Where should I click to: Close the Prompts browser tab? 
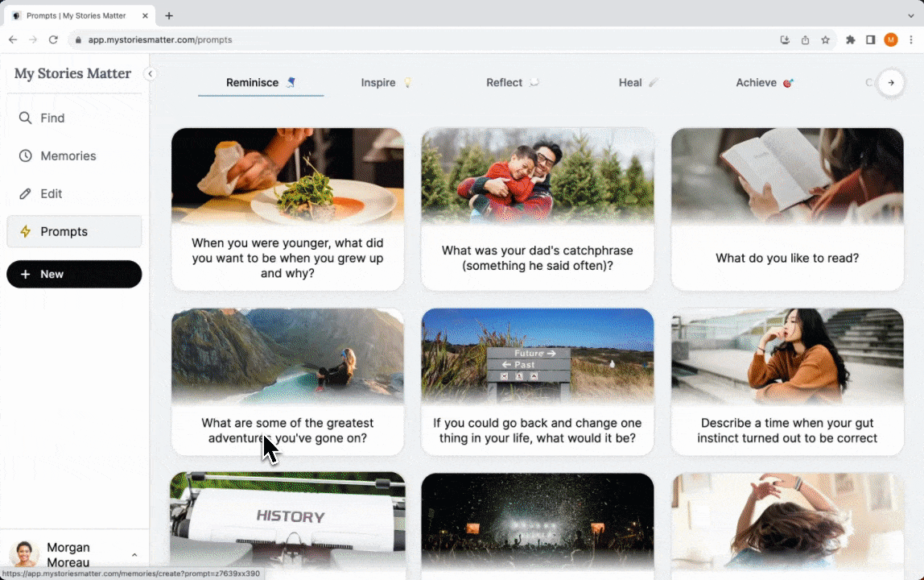pyautogui.click(x=145, y=16)
